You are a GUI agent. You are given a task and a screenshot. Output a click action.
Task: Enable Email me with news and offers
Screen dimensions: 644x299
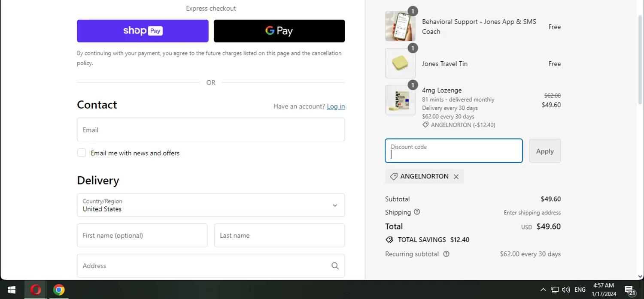click(x=82, y=153)
